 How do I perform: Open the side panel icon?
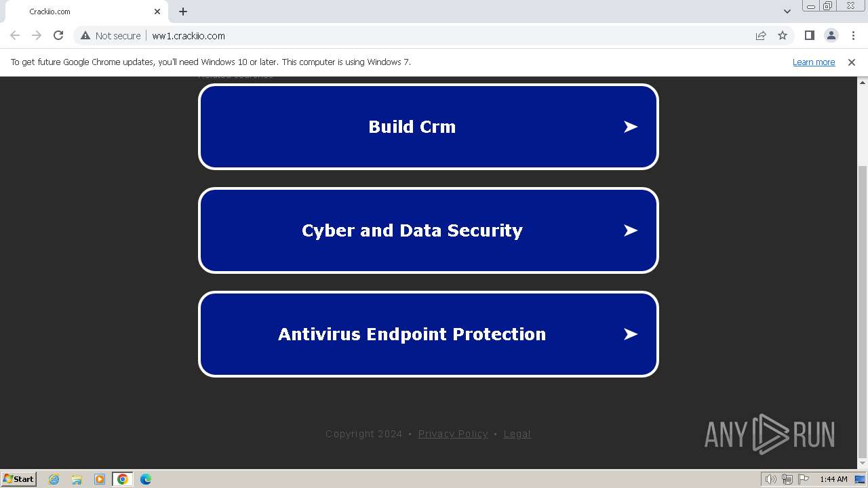(x=809, y=35)
